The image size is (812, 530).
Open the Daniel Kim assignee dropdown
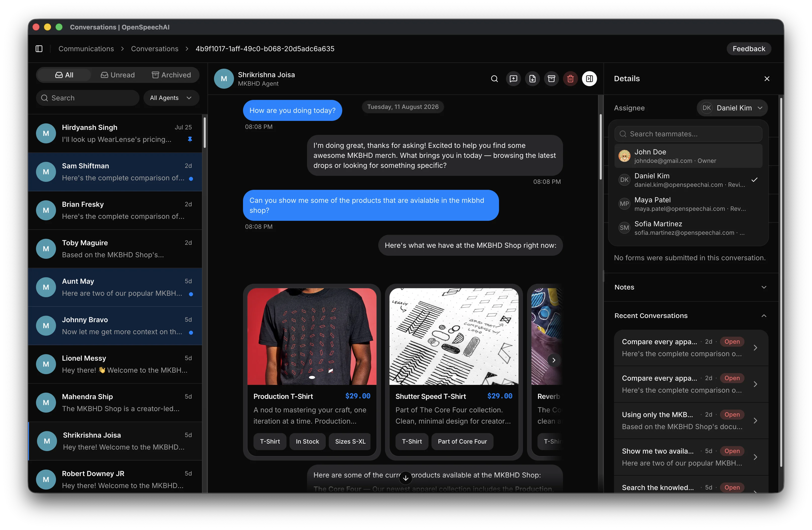tap(732, 108)
